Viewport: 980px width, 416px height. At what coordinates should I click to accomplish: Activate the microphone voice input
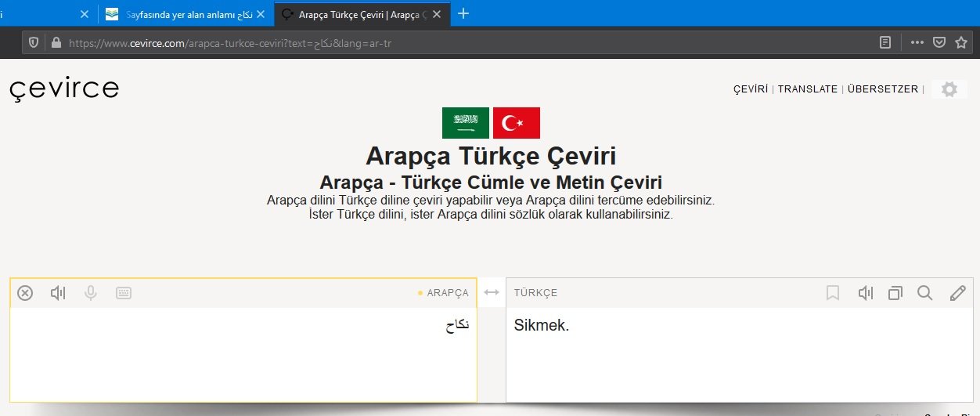tap(91, 293)
